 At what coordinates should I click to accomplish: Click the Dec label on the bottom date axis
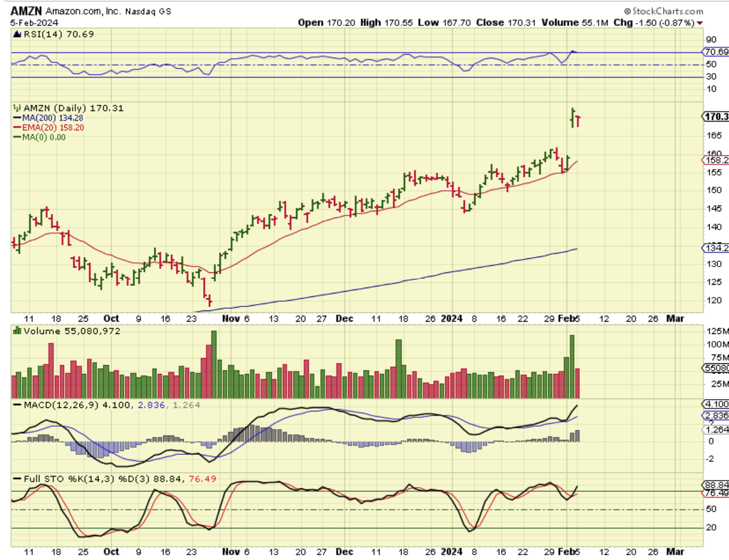[345, 552]
